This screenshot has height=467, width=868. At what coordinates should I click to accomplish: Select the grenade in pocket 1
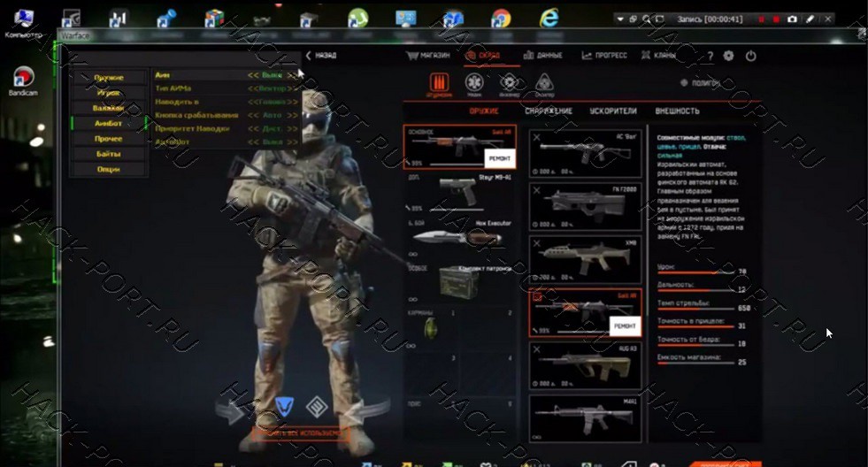tap(431, 330)
